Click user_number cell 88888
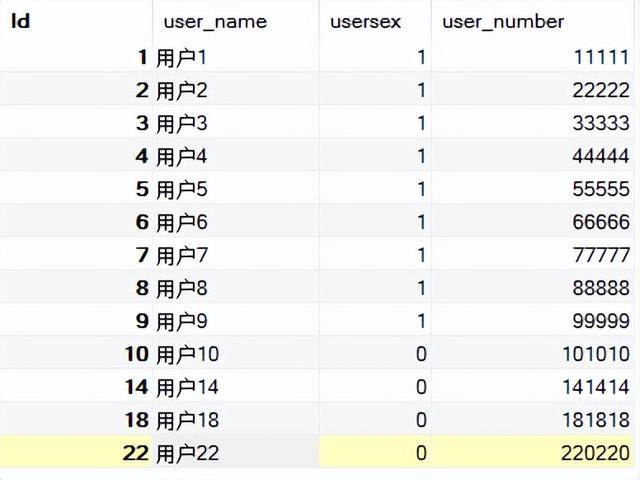The image size is (640, 480). [532, 288]
